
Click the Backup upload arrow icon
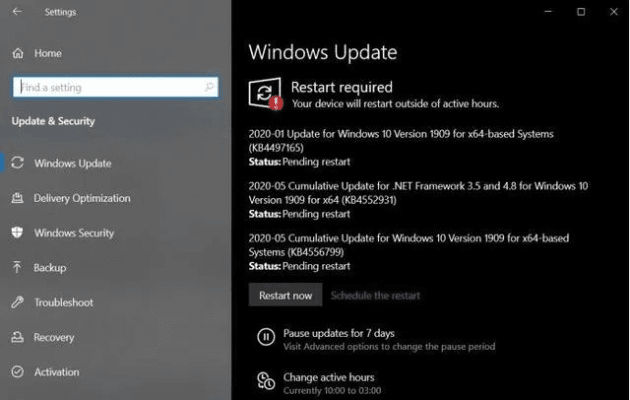pos(17,268)
